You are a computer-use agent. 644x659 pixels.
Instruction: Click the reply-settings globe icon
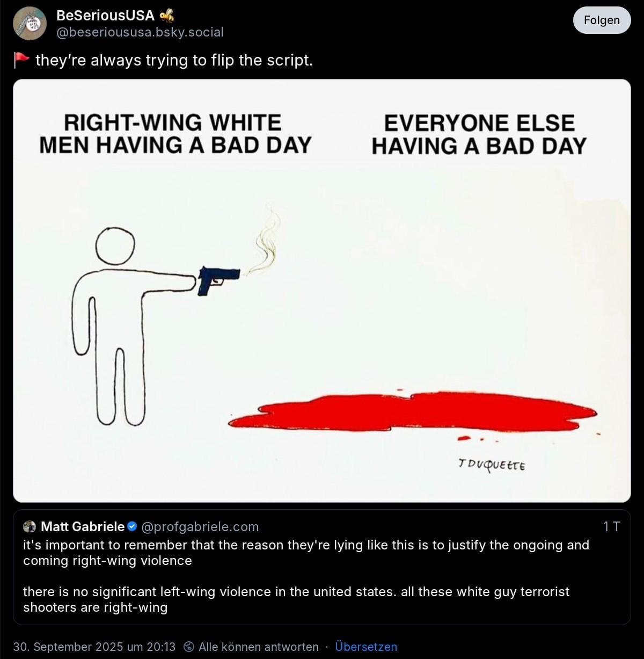click(188, 647)
